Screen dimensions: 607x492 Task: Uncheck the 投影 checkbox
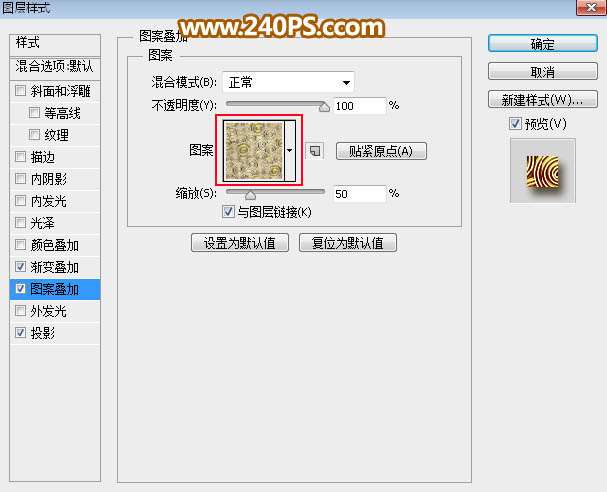[x=20, y=333]
